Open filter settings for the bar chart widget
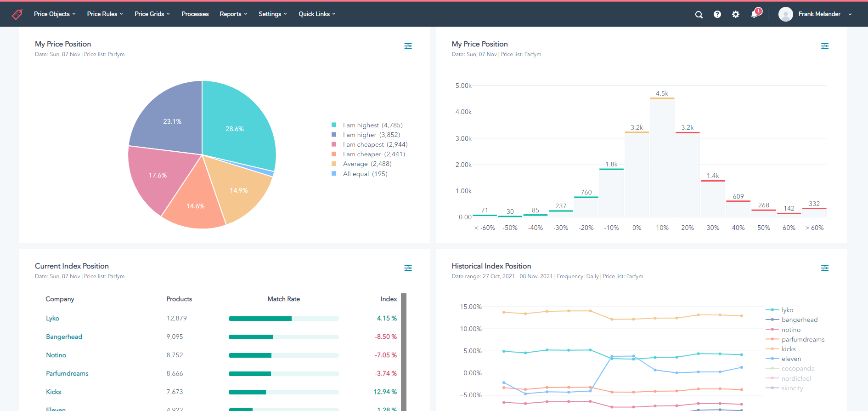This screenshot has height=411, width=868. 825,46
